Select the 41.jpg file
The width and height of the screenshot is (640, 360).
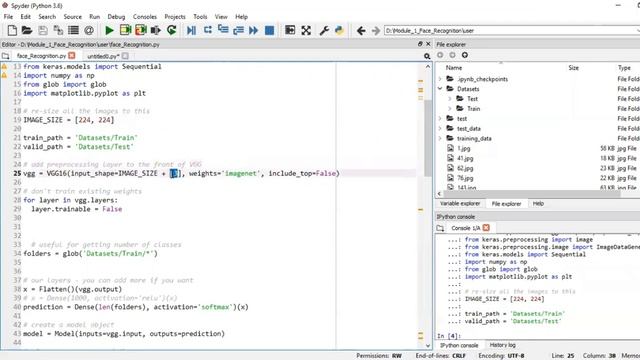point(465,158)
